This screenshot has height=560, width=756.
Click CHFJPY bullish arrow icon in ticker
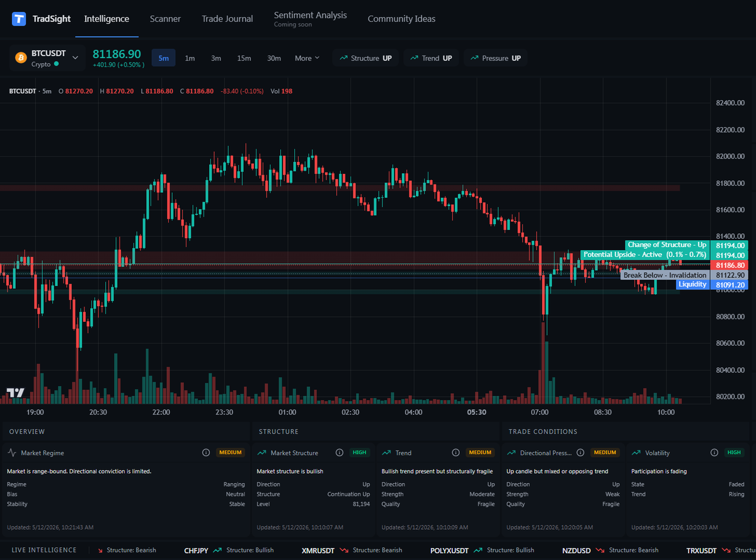coord(217,550)
